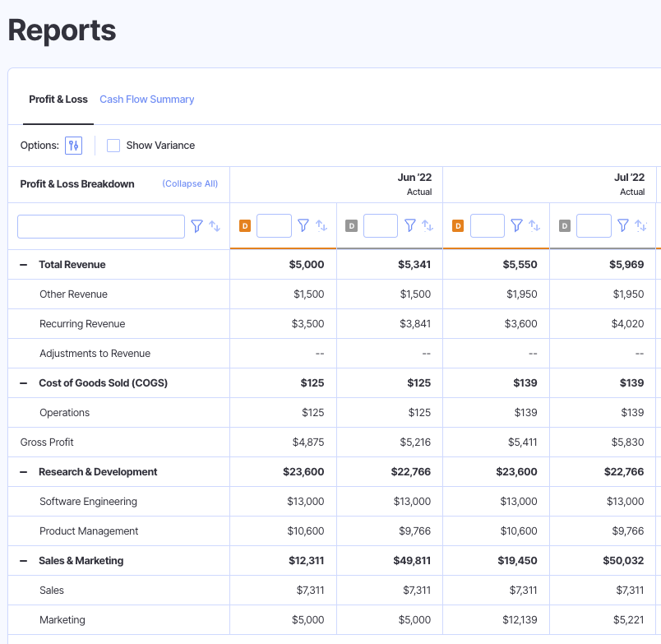Click the orange D badge in Jul '22 column

458,225
